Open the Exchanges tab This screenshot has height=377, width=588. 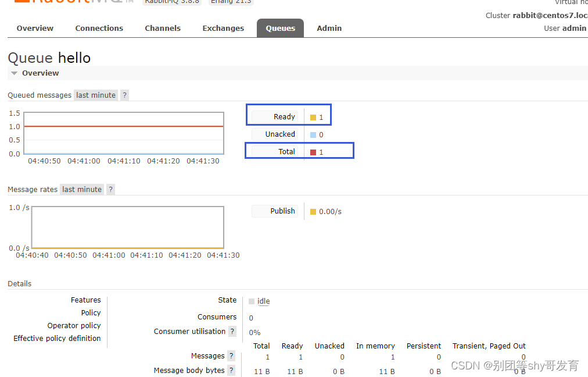[223, 28]
